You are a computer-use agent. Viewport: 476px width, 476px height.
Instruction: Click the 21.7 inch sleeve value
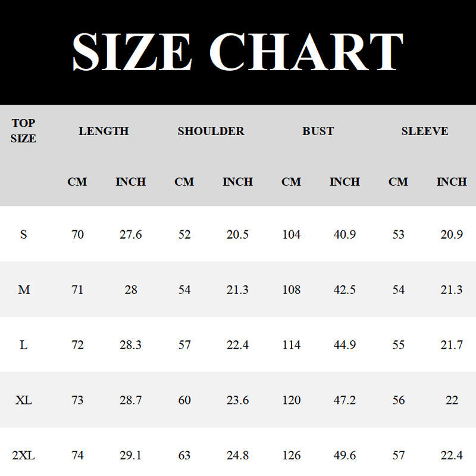coord(452,345)
